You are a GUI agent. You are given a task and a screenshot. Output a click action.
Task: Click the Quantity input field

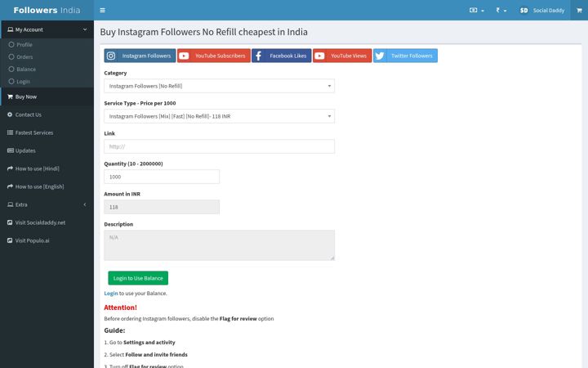point(162,177)
